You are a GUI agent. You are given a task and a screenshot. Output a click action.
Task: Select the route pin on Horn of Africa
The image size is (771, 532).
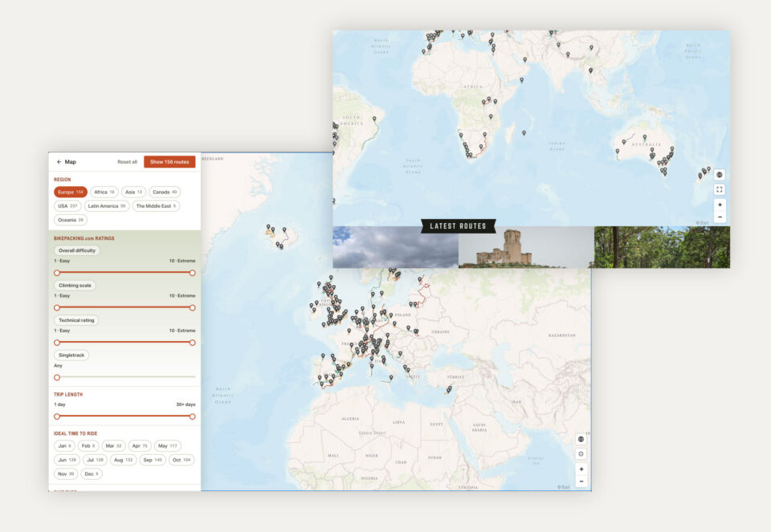521,80
